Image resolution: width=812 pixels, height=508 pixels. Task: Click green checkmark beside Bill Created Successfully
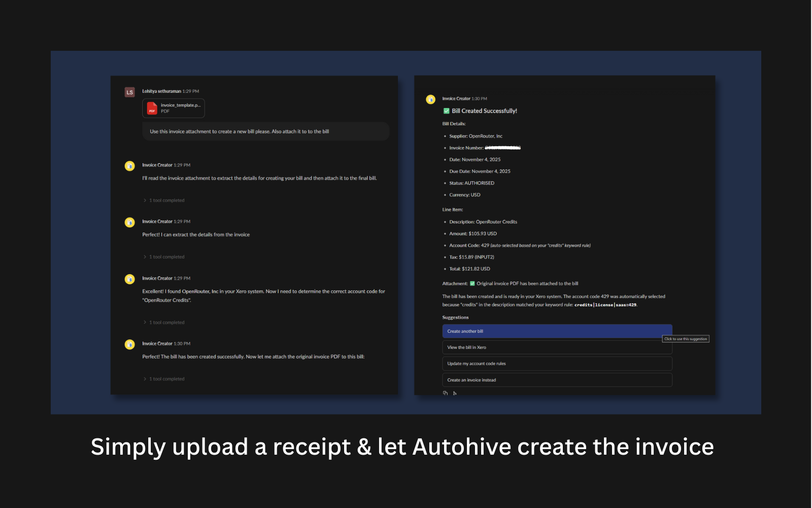(447, 111)
